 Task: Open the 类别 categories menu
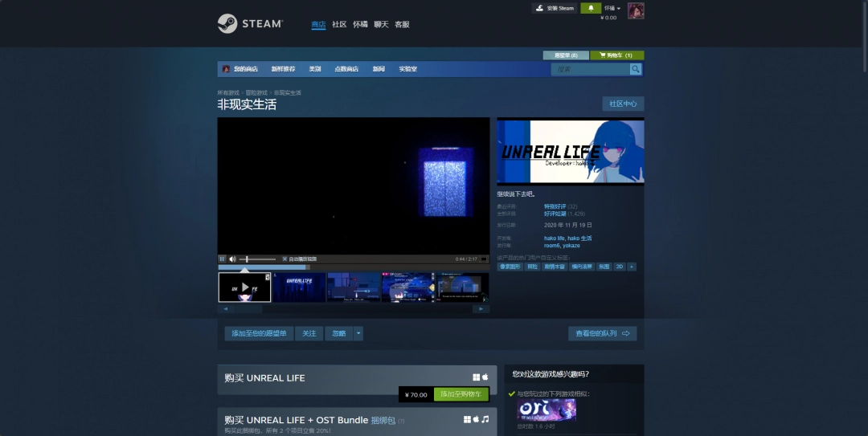[315, 69]
